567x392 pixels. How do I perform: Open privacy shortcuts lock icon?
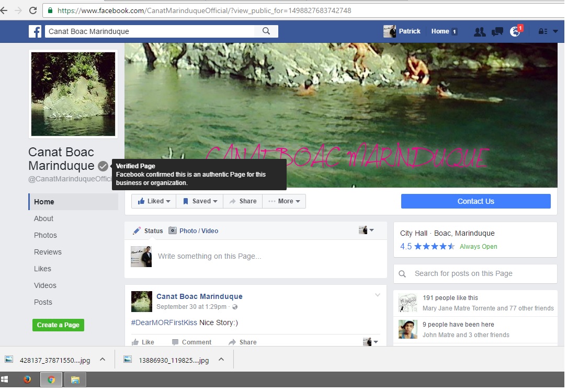coord(543,31)
